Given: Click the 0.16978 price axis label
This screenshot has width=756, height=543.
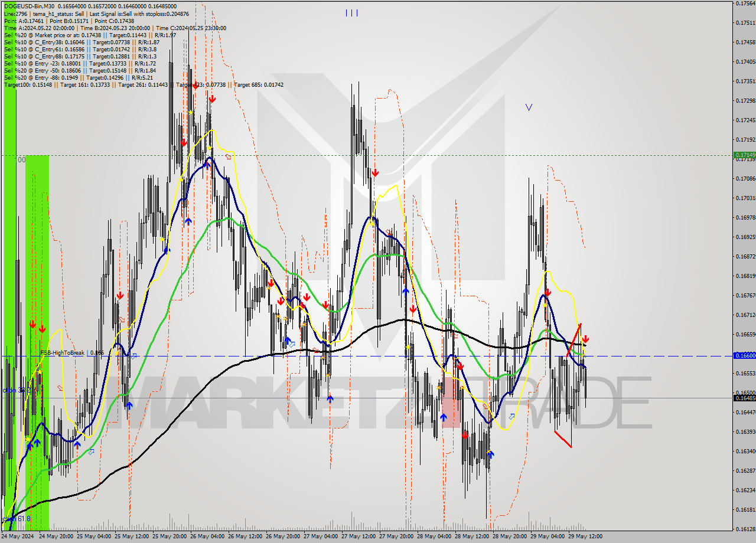Looking at the screenshot, I should pyautogui.click(x=745, y=217).
